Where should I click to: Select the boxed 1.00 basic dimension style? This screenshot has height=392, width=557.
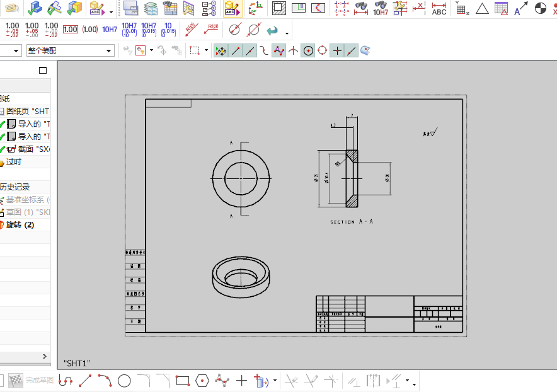click(71, 30)
